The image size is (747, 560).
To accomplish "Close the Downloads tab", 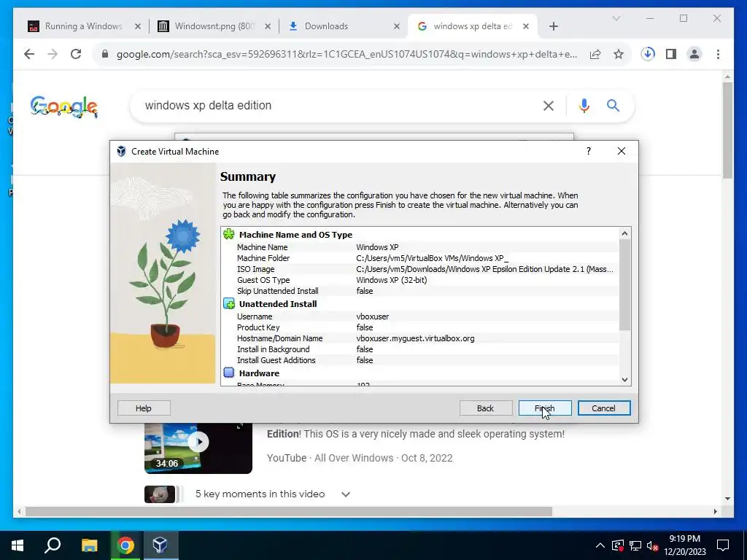I will coord(396,26).
